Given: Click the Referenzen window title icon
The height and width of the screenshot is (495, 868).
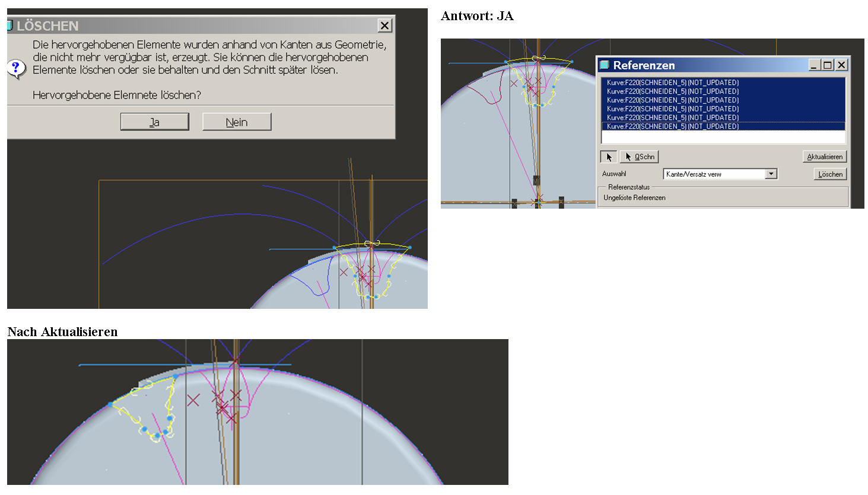Looking at the screenshot, I should 605,65.
